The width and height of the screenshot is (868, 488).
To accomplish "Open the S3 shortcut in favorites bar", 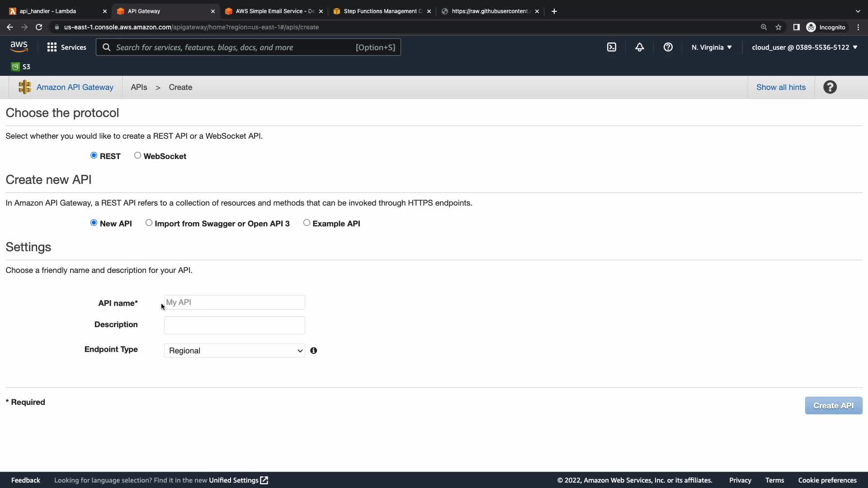I will [21, 67].
